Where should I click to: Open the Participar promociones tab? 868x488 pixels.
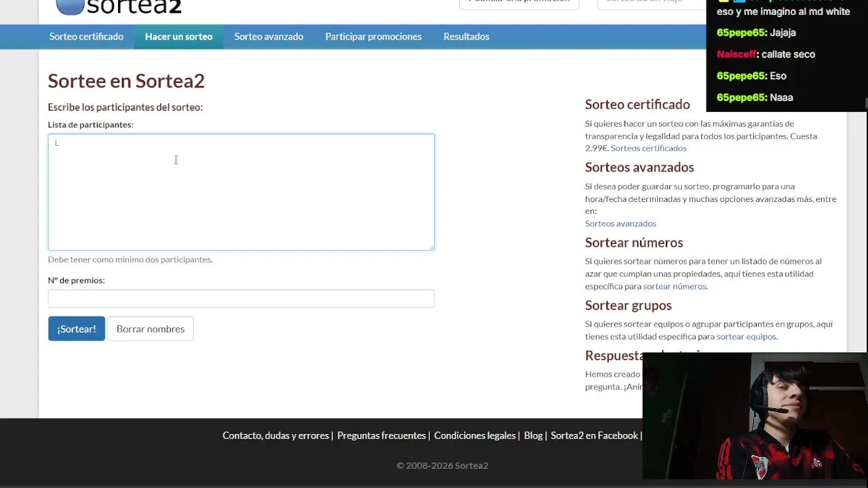point(374,37)
